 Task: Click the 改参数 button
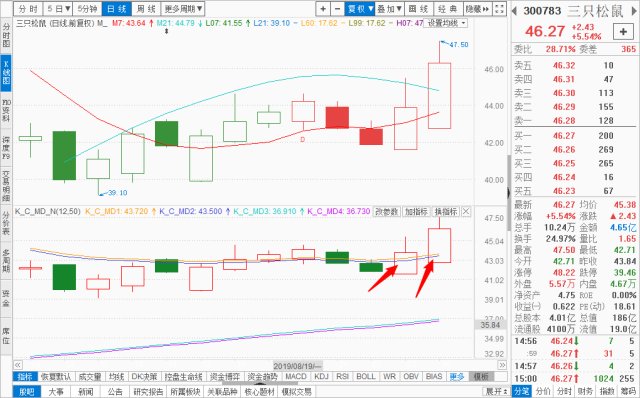(386, 211)
